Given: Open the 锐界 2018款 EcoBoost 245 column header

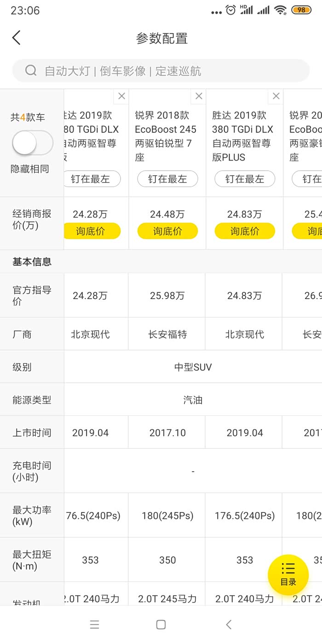Looking at the screenshot, I should coord(166,136).
